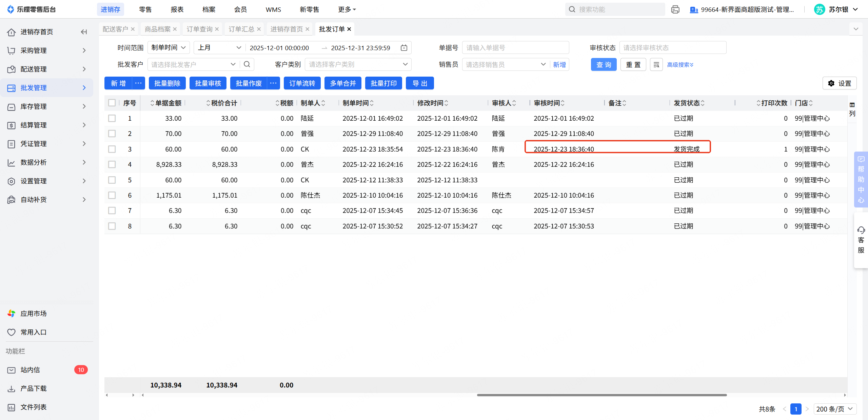Click the 高级搜索 link
The image size is (868, 420).
[680, 65]
